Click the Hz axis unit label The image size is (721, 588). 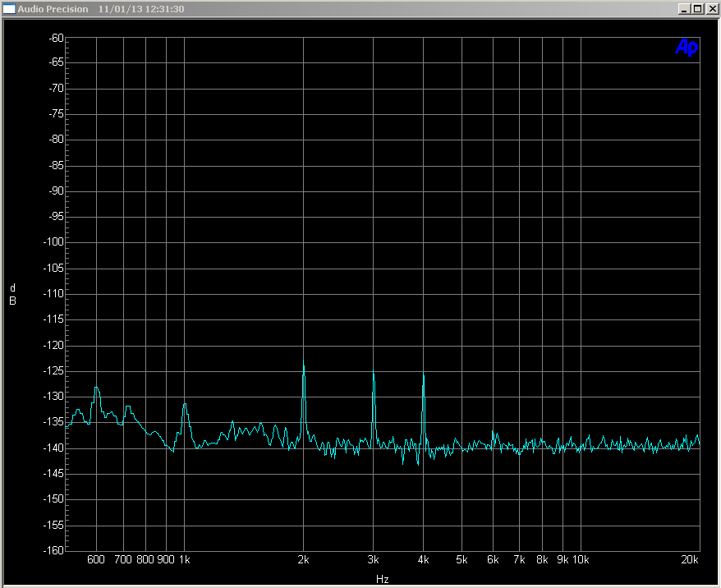383,579
